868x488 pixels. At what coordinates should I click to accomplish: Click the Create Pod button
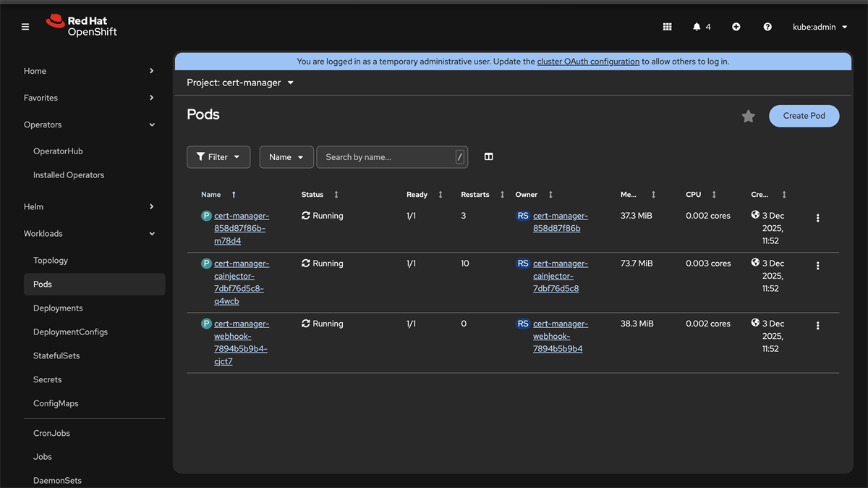coord(804,116)
